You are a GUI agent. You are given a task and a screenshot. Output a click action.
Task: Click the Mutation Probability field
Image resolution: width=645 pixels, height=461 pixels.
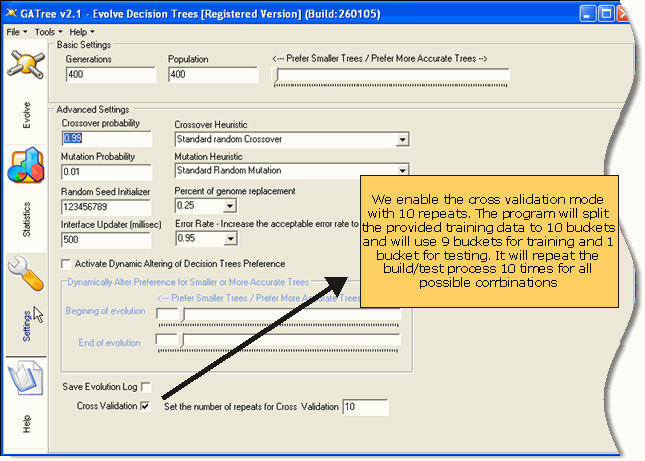[x=107, y=172]
